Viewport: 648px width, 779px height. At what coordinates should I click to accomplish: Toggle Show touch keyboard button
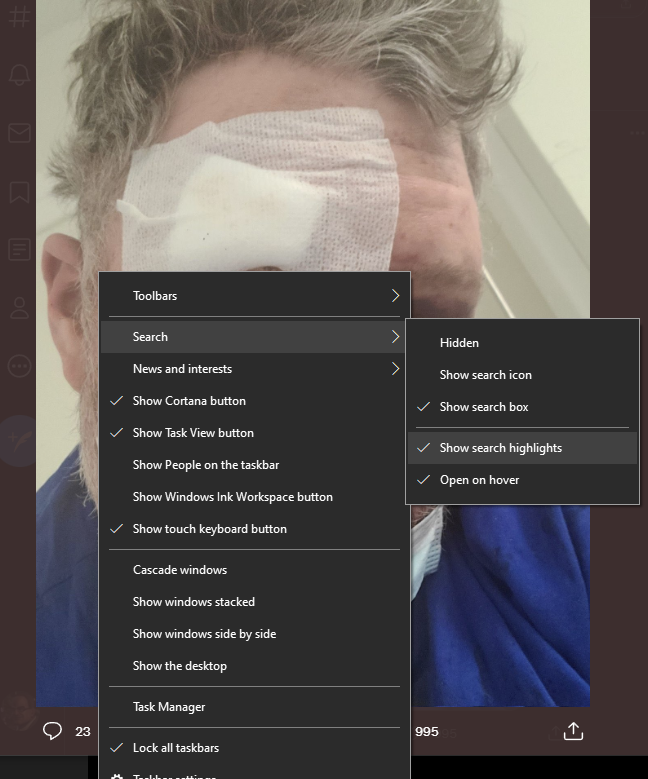(254, 529)
